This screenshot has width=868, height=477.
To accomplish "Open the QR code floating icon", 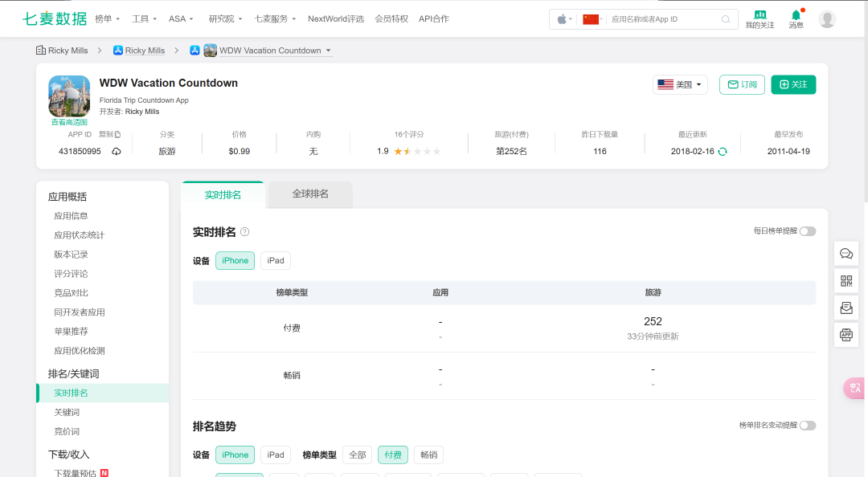I will pyautogui.click(x=846, y=280).
